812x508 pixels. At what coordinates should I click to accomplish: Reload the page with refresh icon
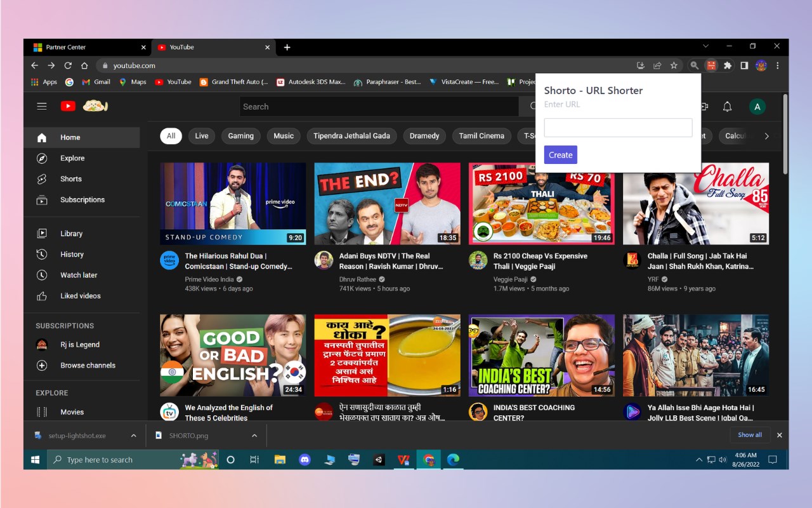click(68, 65)
